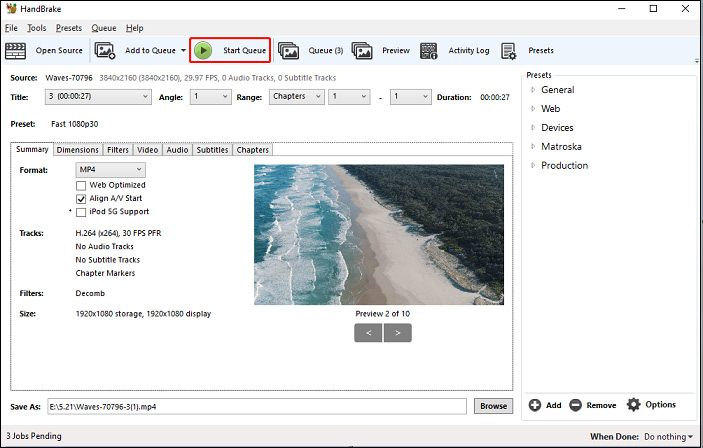Click the Add preset label
The image size is (703, 448).
coord(554,405)
